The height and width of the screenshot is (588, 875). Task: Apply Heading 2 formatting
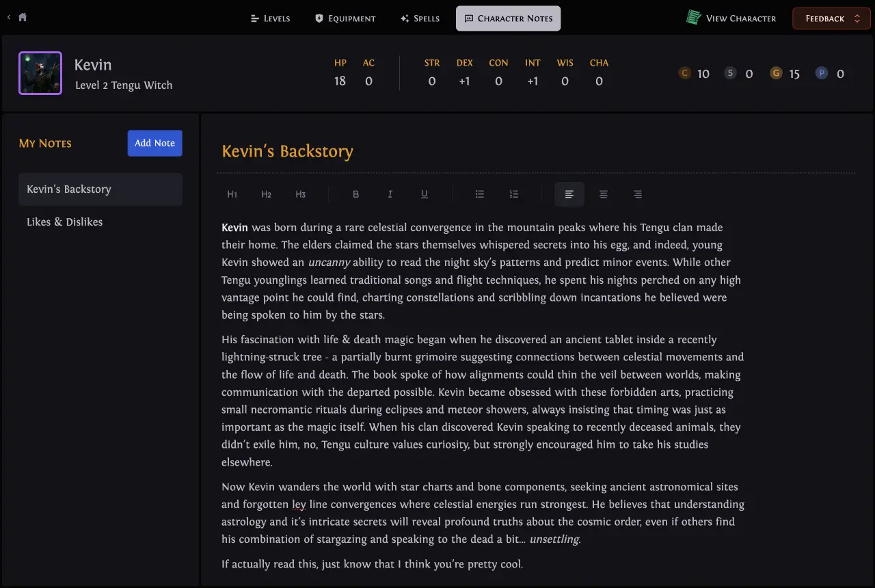267,194
